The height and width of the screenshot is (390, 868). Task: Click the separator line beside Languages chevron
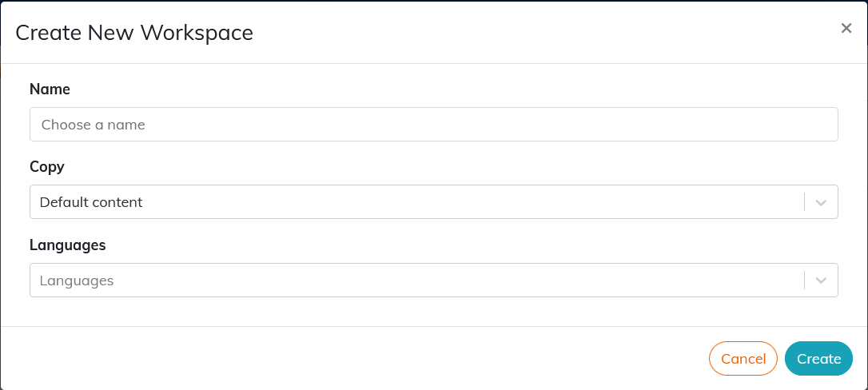804,280
